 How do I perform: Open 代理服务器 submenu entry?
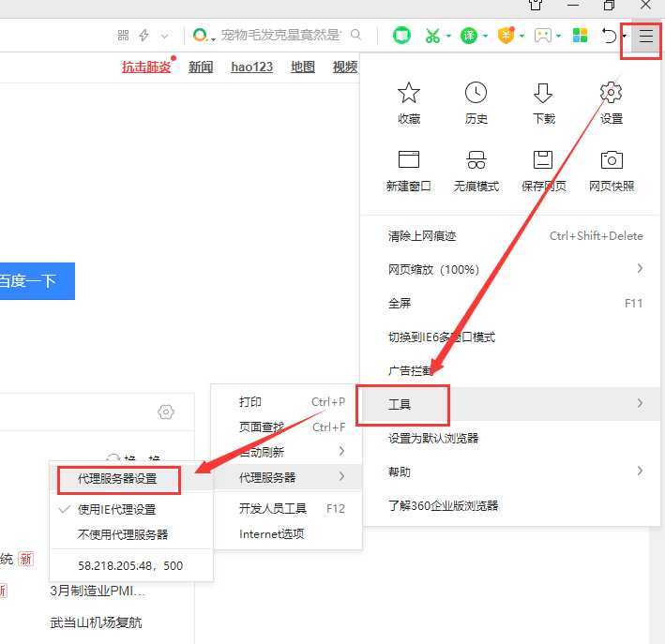pos(288,478)
